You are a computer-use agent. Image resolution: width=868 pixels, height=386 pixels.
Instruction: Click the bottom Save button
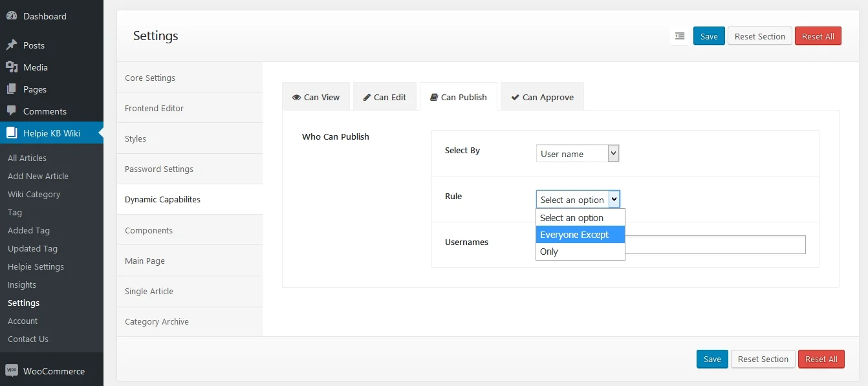click(712, 359)
